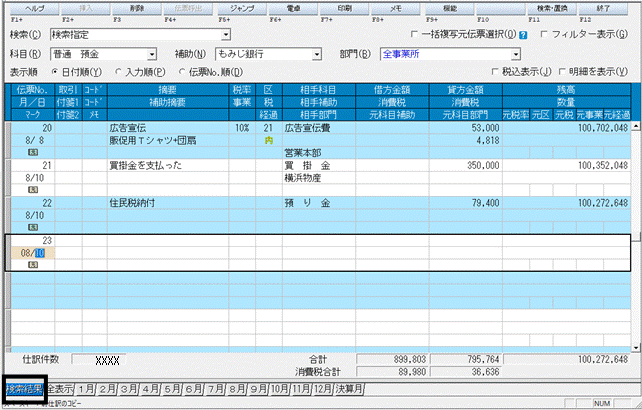
Task: Open help icon beside 一括複写元伝票選択
Action: pos(523,35)
